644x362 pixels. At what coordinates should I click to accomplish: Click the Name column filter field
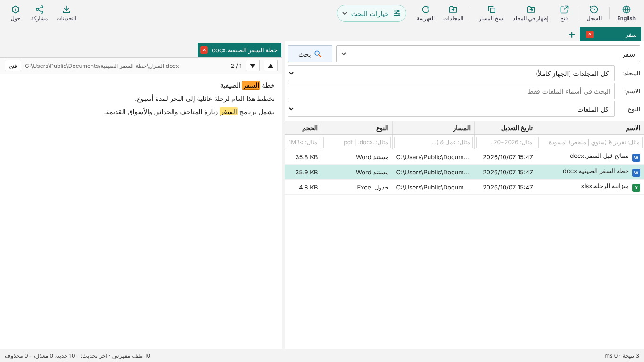590,142
